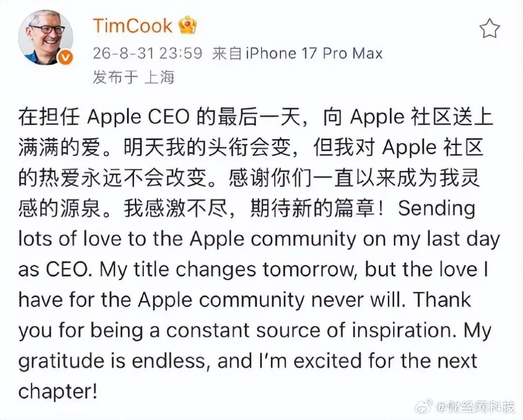Open Tim Cook's profile avatar photo
The height and width of the screenshot is (420, 523).
pyautogui.click(x=46, y=37)
